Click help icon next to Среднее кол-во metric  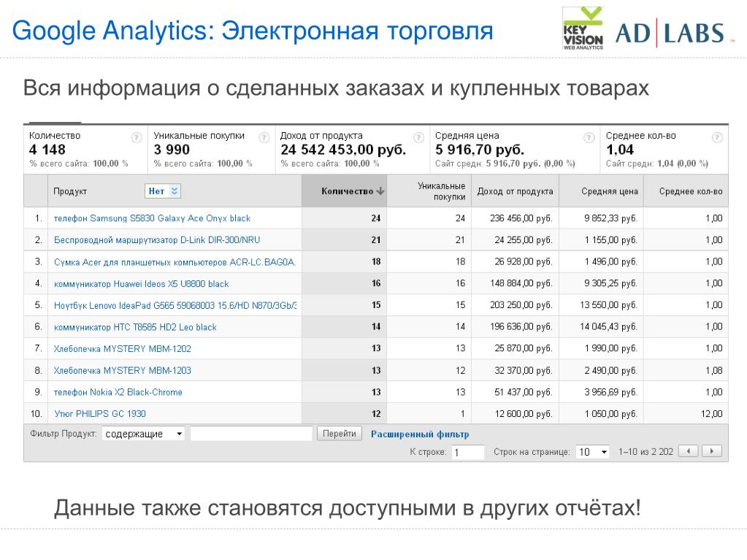click(x=717, y=137)
